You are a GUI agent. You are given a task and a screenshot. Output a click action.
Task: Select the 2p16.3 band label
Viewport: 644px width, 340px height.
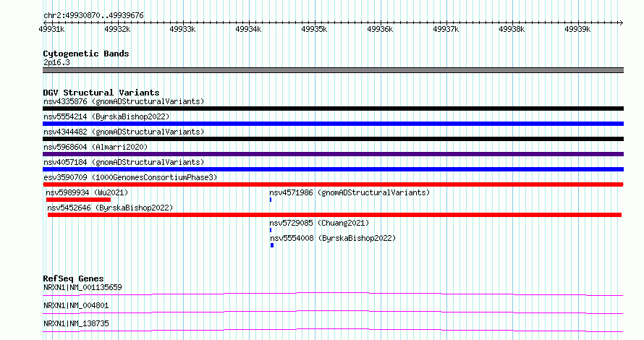coord(56,63)
